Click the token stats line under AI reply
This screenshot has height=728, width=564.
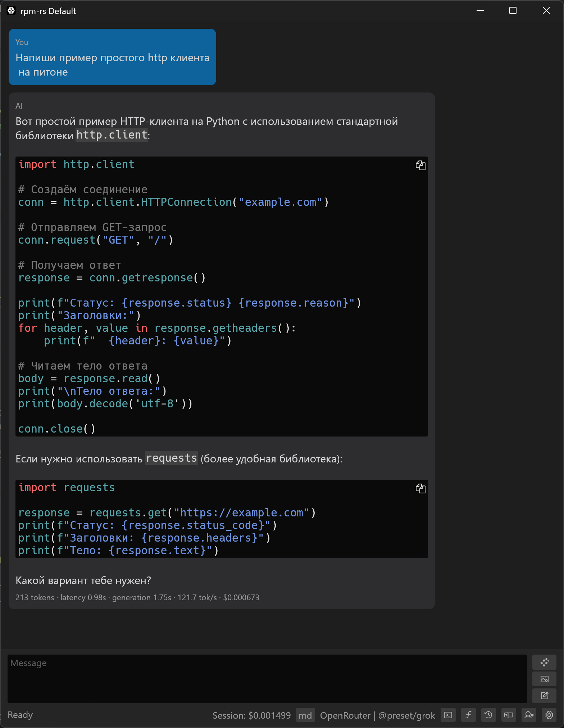point(137,597)
